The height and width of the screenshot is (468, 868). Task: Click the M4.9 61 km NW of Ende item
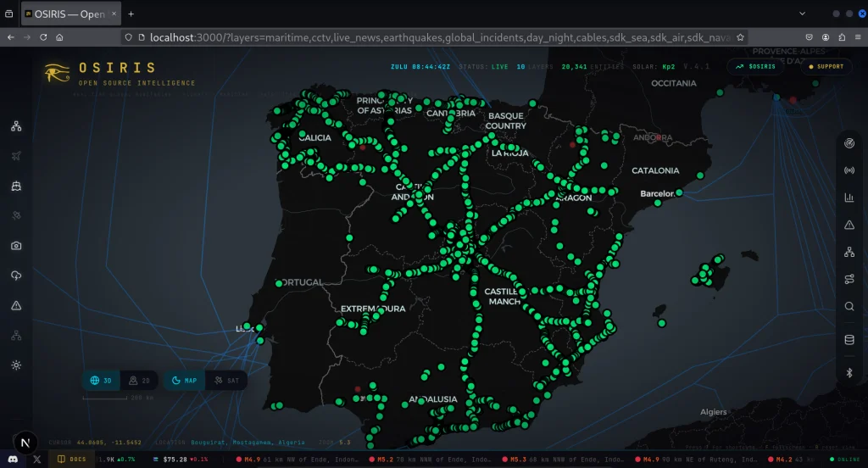tap(297, 460)
